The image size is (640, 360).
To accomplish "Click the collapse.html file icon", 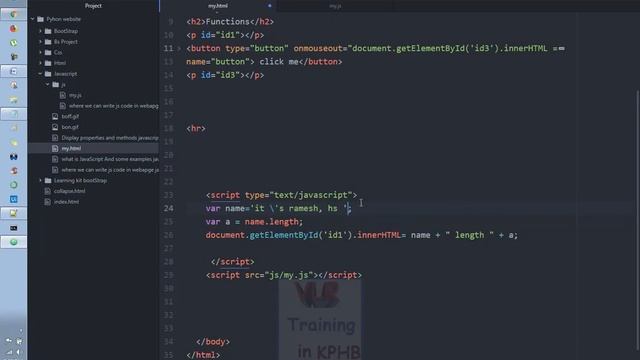I will 48,191.
